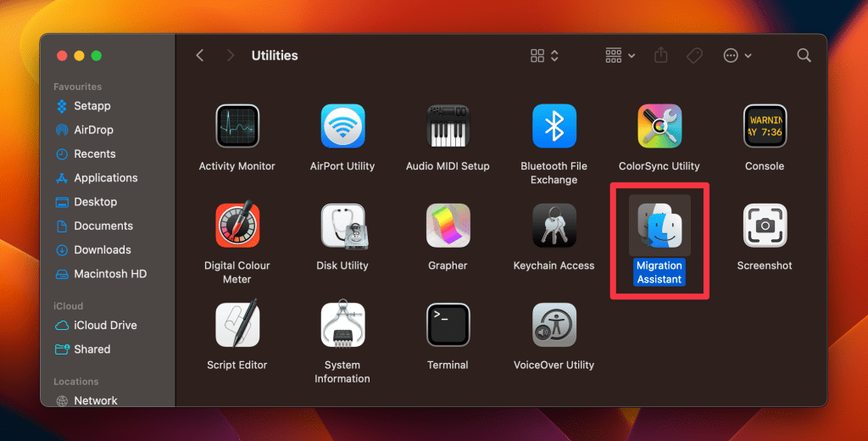Viewport: 868px width, 441px height.
Task: Click the "Keychain Access" label text
Action: click(x=554, y=265)
